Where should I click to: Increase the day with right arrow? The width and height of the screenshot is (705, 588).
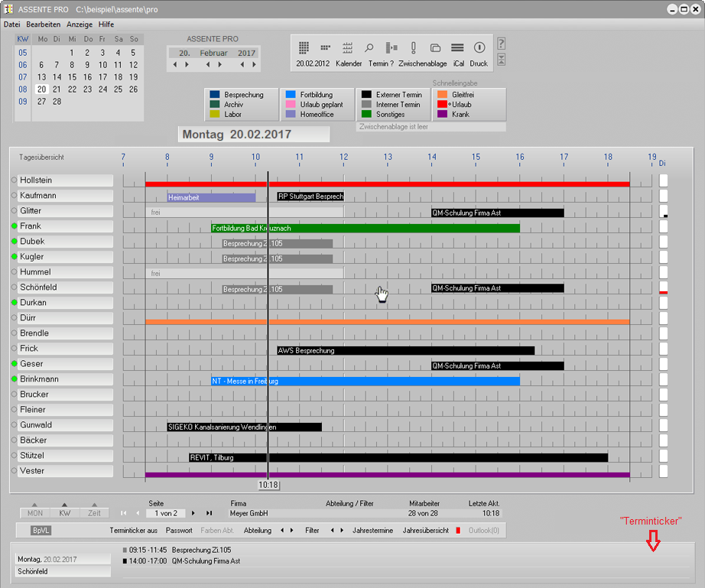[187, 65]
